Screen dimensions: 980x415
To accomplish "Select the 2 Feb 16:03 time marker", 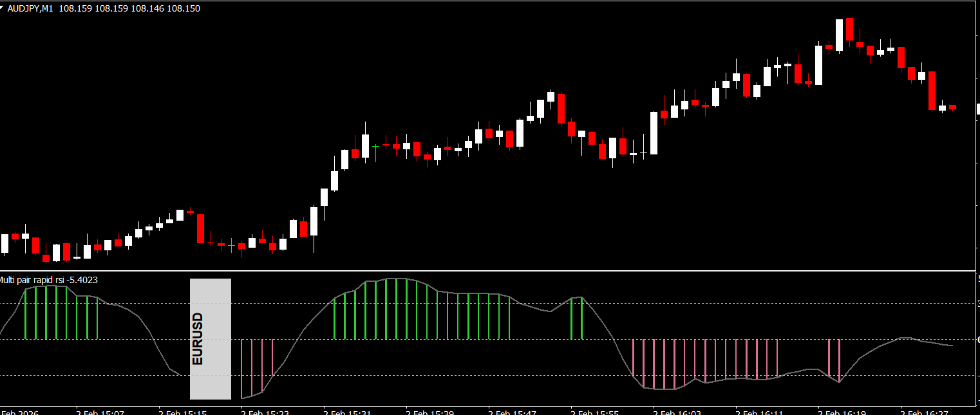I will click(677, 410).
